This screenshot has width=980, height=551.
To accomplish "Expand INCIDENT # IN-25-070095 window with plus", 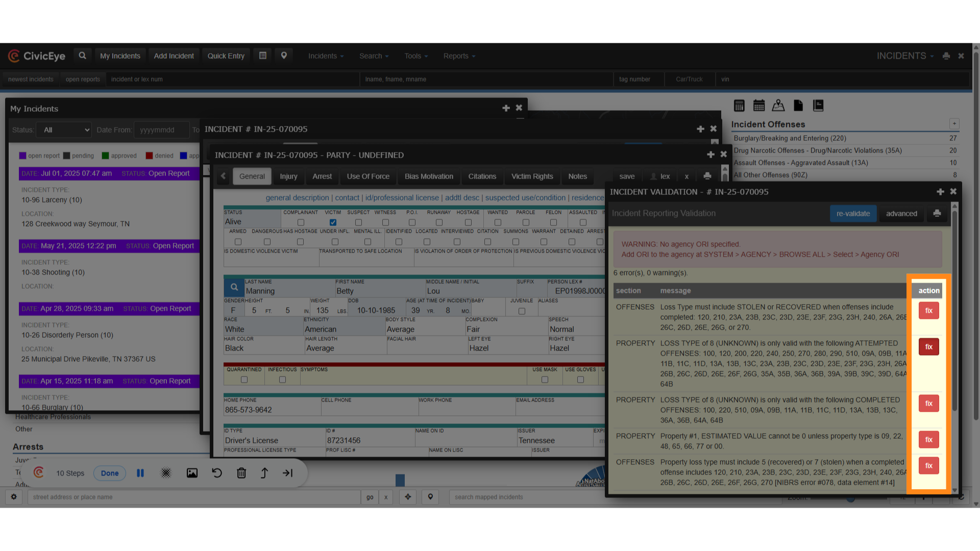I will 700,129.
